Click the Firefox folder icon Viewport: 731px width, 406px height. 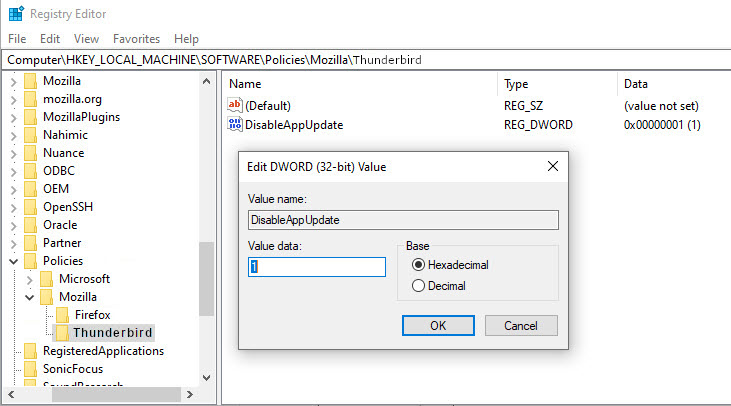62,315
